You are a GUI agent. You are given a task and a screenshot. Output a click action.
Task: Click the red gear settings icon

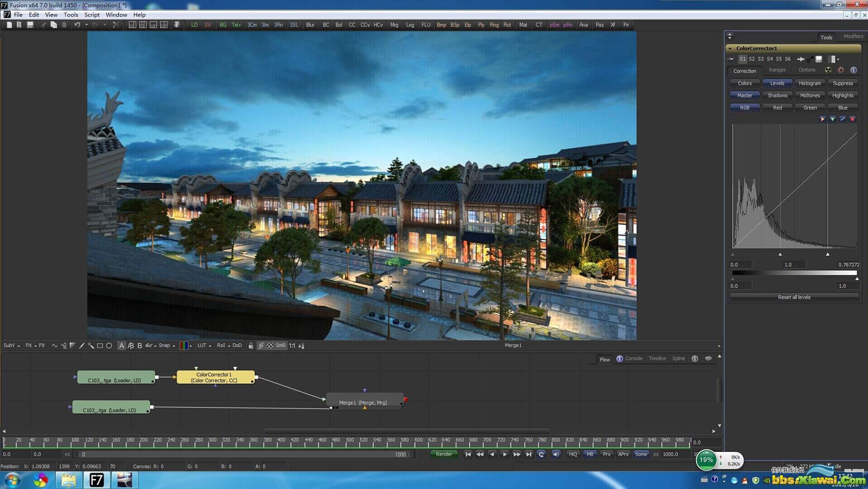click(x=840, y=70)
